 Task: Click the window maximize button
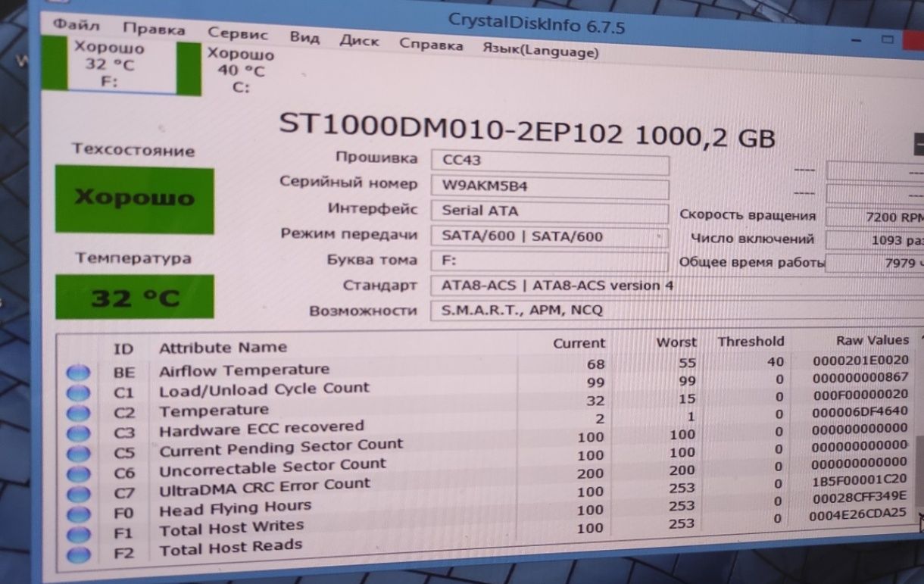pos(888,39)
